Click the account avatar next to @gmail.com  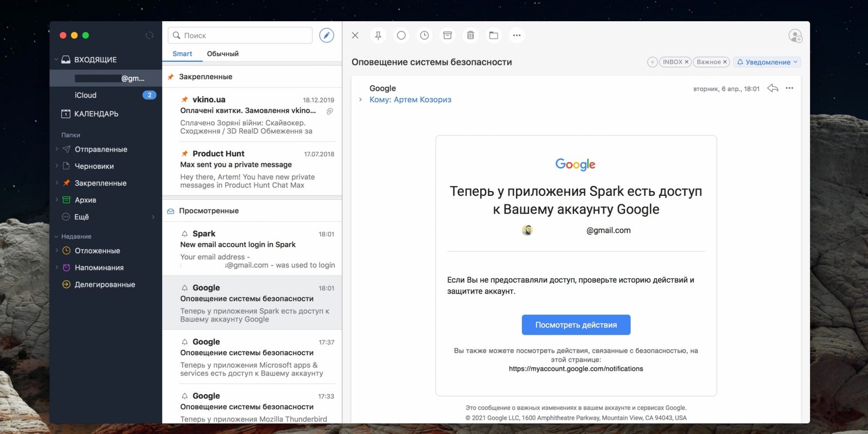(527, 230)
